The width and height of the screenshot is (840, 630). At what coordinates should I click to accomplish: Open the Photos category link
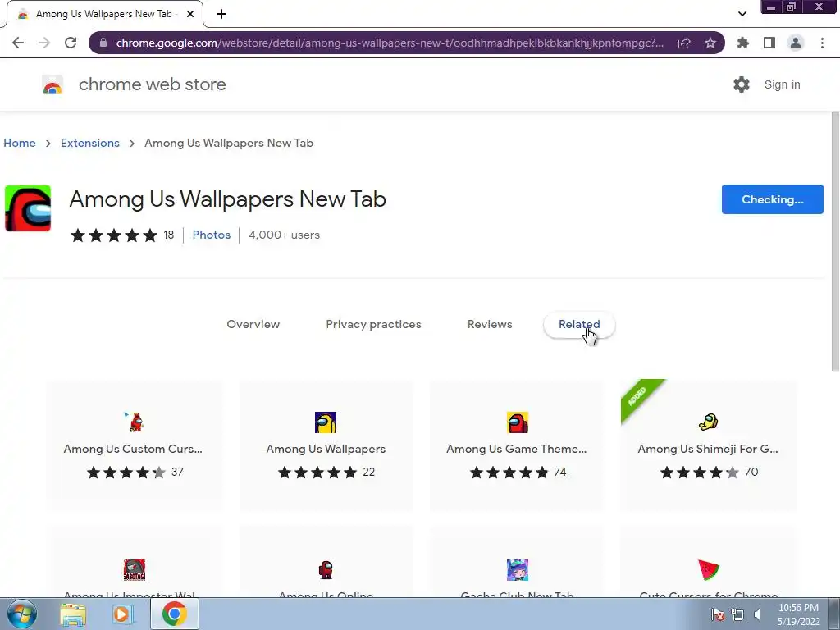tap(211, 235)
